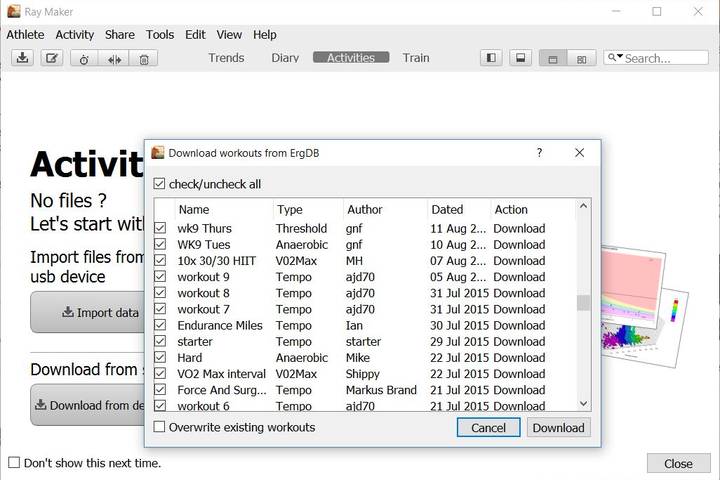Viewport: 720px width, 480px height.
Task: Uncheck the wk9 Thurs workout
Action: 160,228
